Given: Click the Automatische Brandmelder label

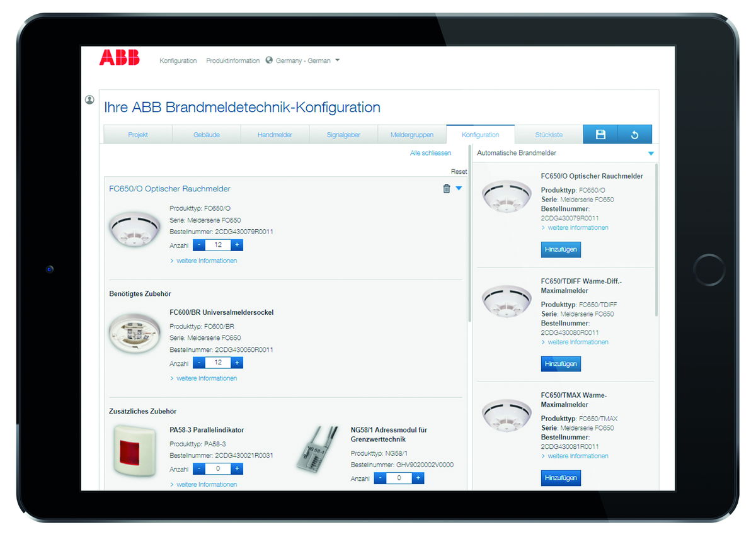Looking at the screenshot, I should click(x=517, y=153).
